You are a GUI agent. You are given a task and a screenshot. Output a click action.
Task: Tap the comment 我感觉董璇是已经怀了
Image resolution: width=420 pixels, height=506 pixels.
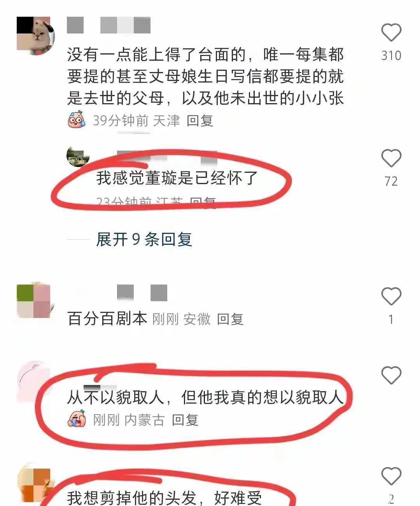[x=177, y=178]
